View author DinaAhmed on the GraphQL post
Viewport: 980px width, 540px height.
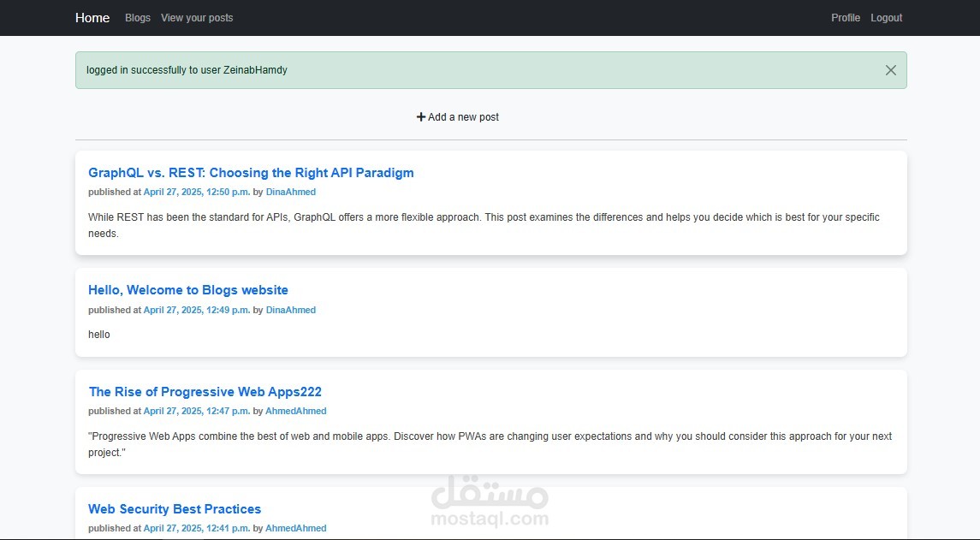(x=291, y=193)
